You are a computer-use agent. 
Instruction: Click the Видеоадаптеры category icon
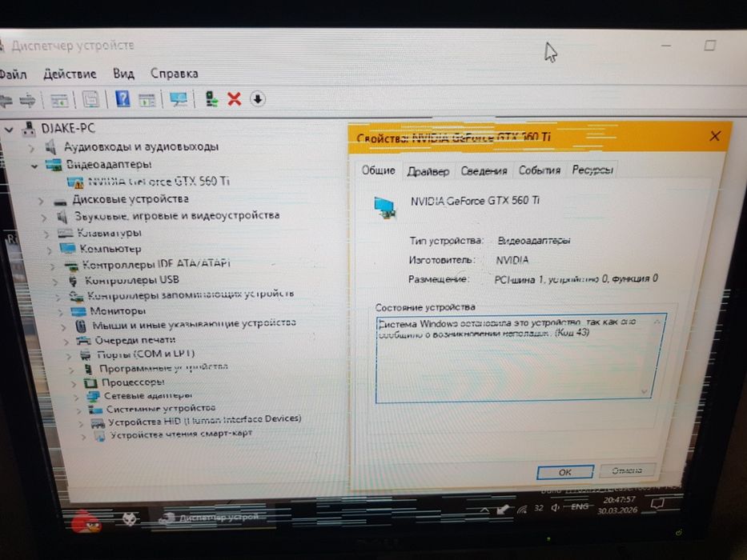click(54, 165)
